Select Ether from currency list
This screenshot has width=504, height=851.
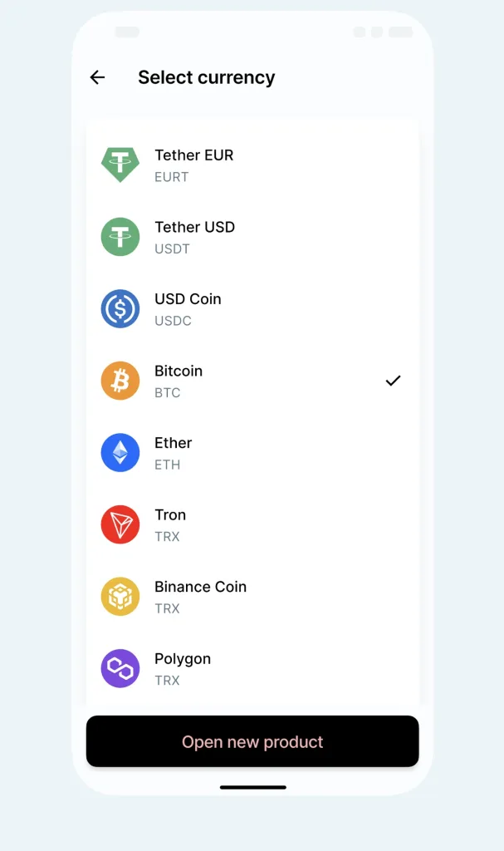click(174, 443)
